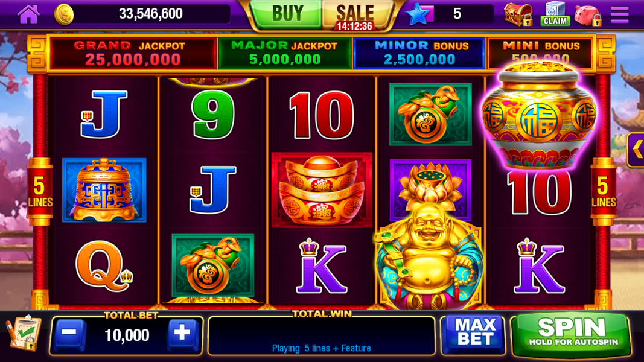Tap the Minor Bonus banner
The width and height of the screenshot is (644, 362).
[419, 54]
